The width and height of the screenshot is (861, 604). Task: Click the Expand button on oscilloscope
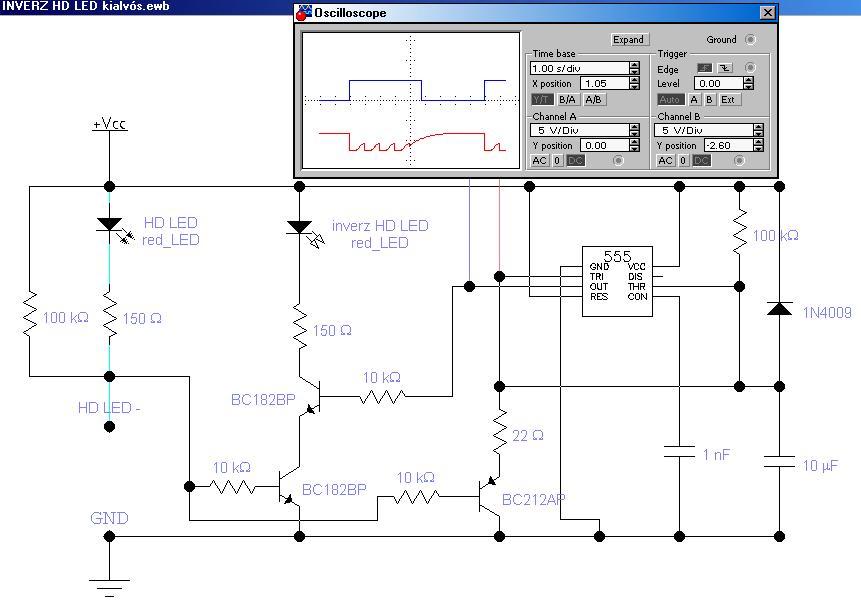pos(628,40)
